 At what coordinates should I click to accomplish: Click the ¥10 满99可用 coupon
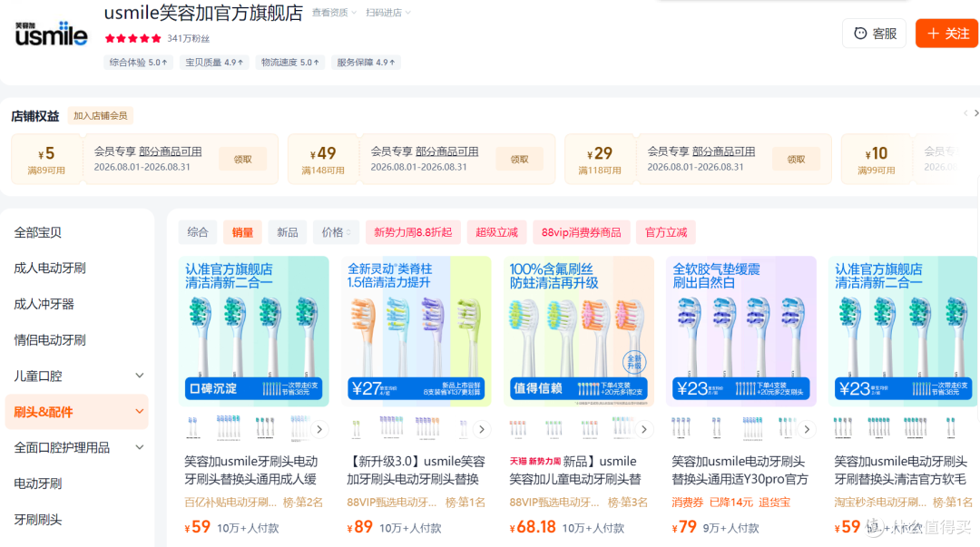(x=877, y=160)
